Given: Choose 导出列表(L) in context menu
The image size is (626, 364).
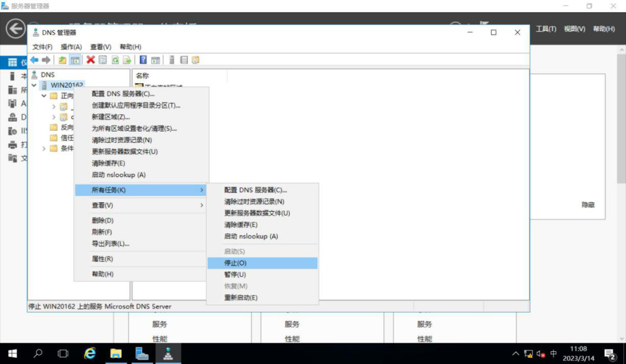Looking at the screenshot, I should [x=142, y=243].
